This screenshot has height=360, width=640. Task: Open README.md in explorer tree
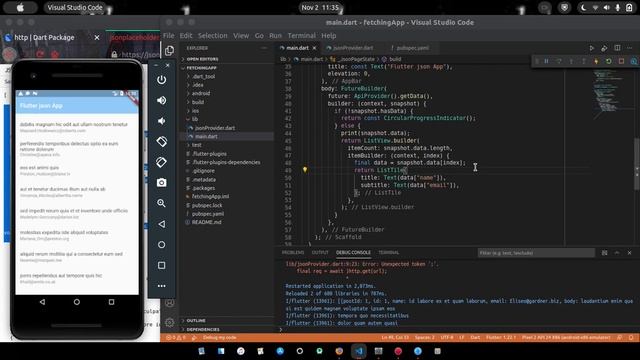coord(206,222)
